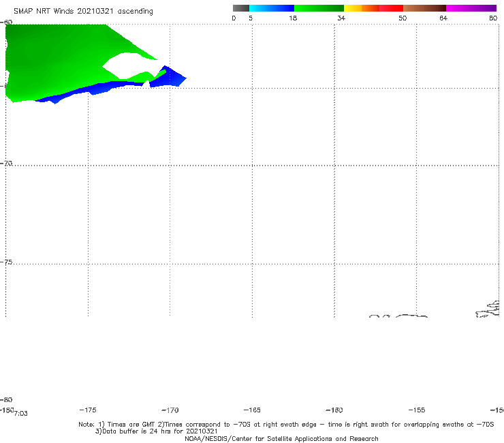Click the -70 latitude axis label
The height and width of the screenshot is (443, 504).
click(x=6, y=164)
